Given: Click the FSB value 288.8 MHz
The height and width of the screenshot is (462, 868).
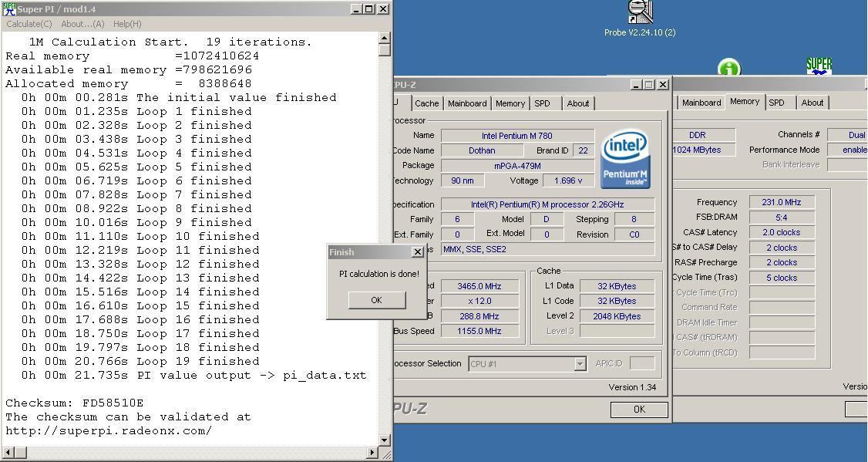Looking at the screenshot, I should (x=479, y=316).
